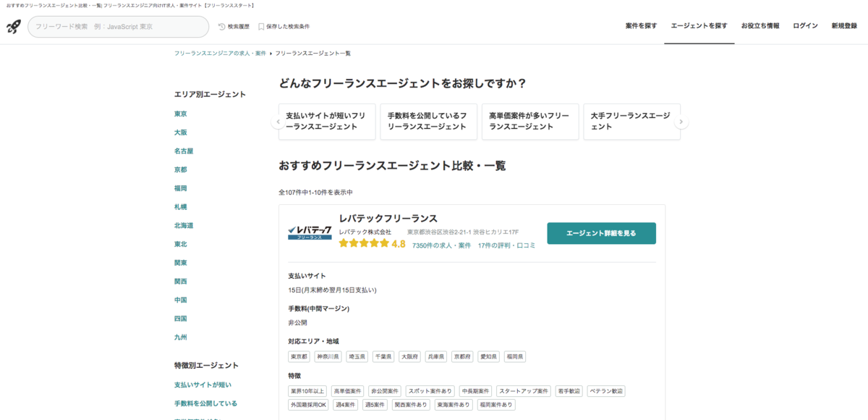Click the 大阪府 area tag
The image size is (868, 420).
pos(410,356)
